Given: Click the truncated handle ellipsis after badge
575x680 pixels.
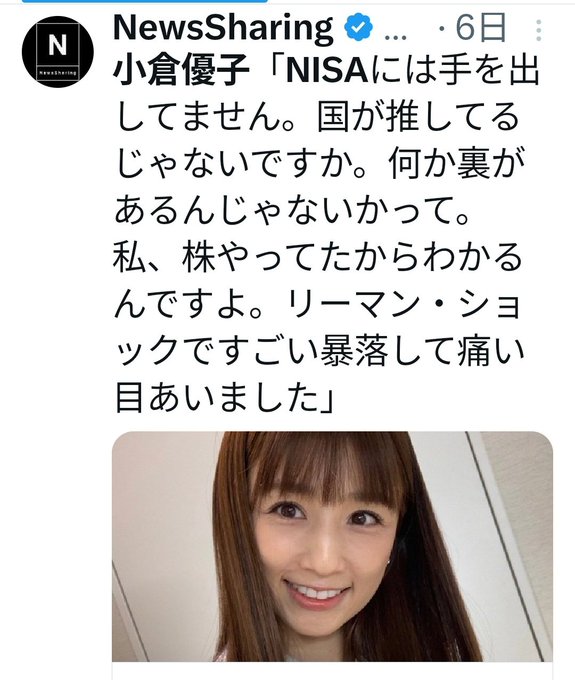Looking at the screenshot, I should [x=395, y=36].
